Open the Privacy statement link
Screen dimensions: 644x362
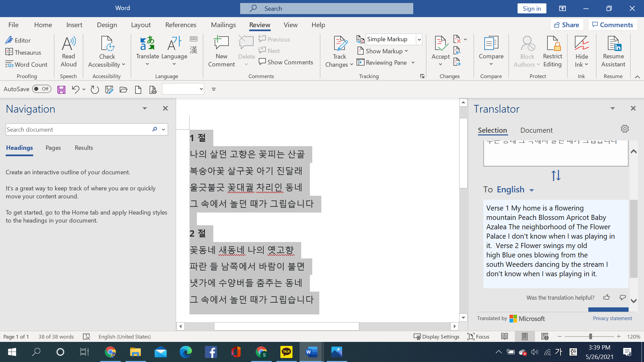tap(612, 318)
